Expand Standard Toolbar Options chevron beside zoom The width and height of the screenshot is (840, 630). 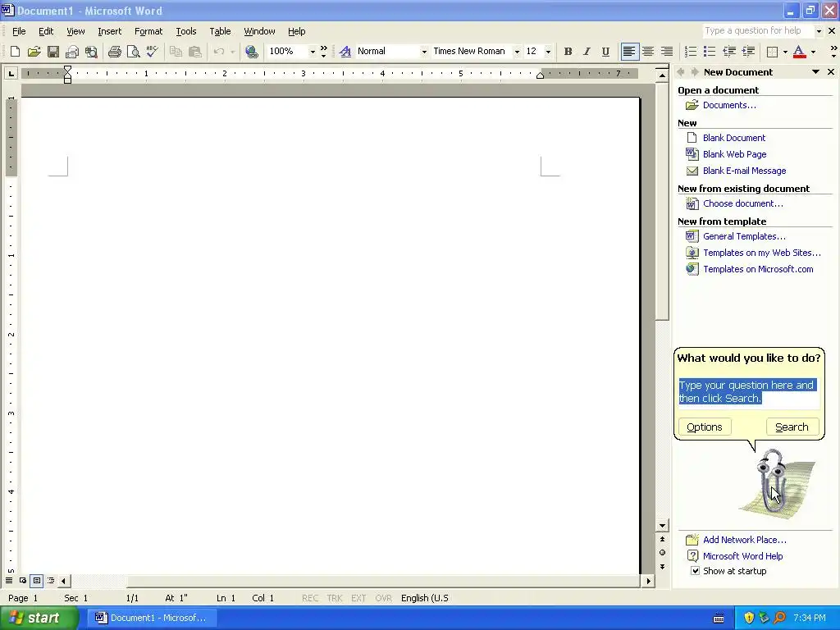[323, 52]
